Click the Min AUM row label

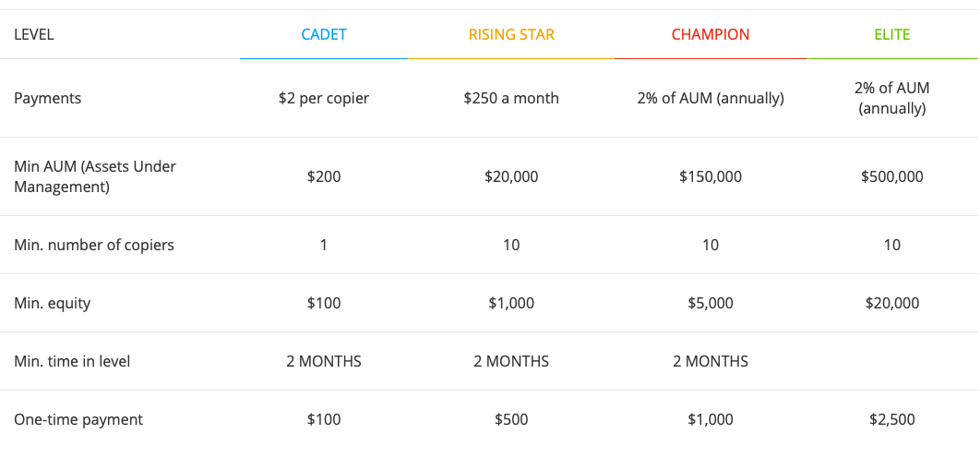(94, 176)
